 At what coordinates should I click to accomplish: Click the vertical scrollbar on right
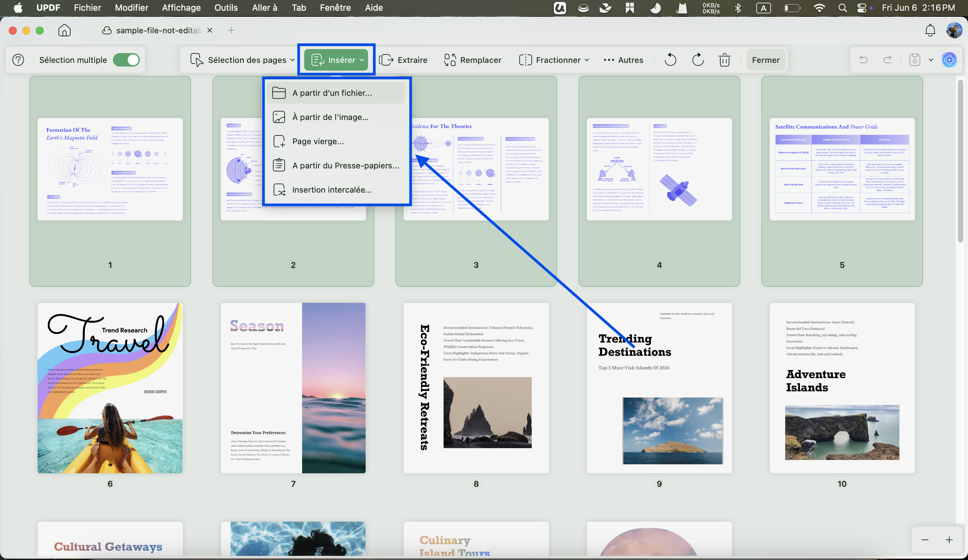[960, 161]
